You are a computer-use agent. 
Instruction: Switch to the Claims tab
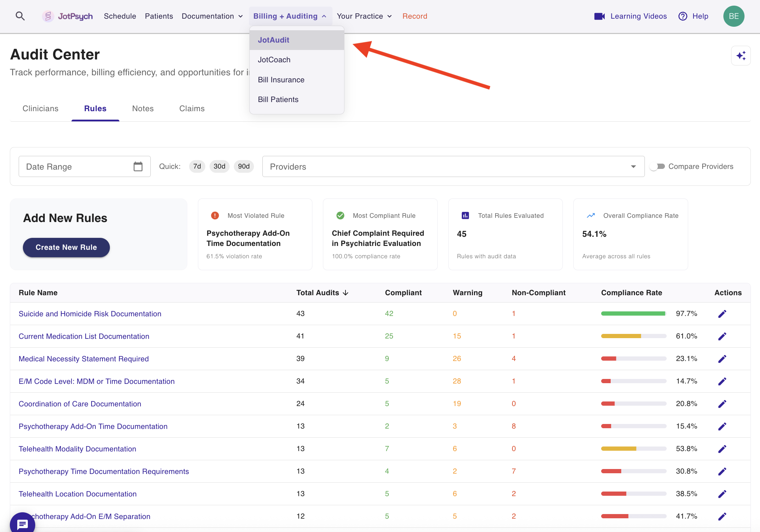192,109
